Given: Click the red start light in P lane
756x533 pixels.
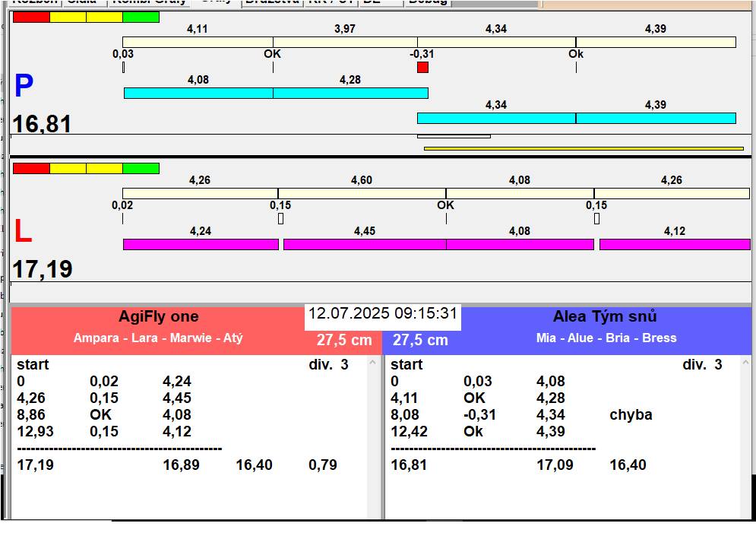Looking at the screenshot, I should (x=31, y=17).
